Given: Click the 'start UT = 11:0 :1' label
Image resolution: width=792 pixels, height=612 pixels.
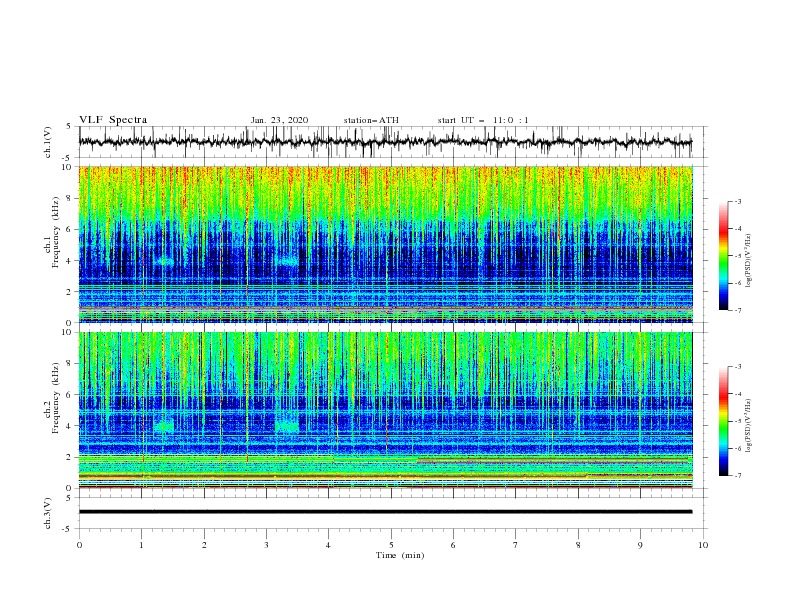Looking at the screenshot, I should pyautogui.click(x=483, y=120).
